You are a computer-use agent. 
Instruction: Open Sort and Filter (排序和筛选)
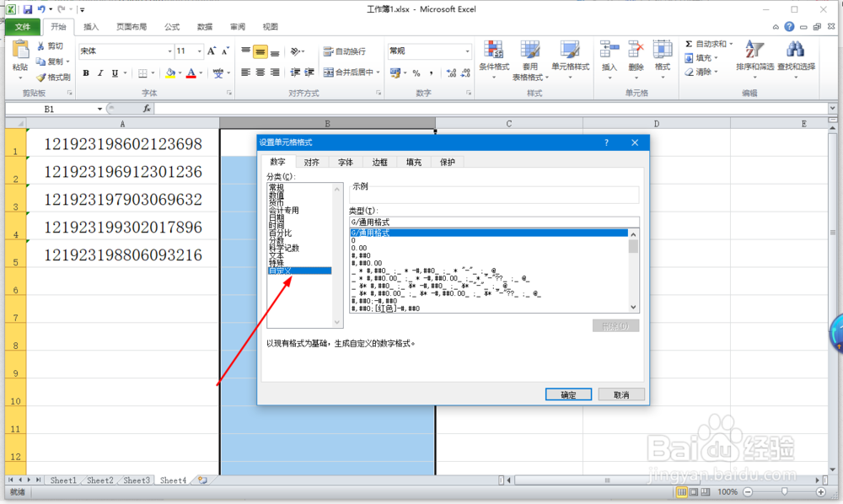click(x=754, y=60)
